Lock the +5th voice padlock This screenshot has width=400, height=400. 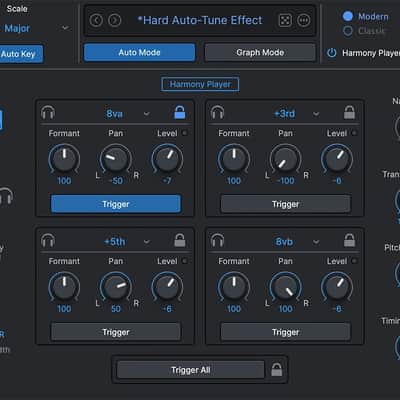click(180, 240)
